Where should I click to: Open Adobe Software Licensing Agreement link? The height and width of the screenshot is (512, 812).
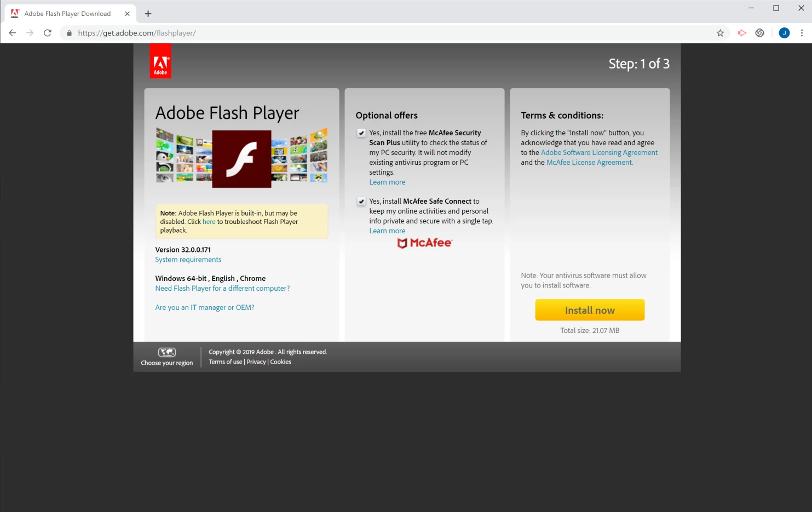pyautogui.click(x=599, y=153)
